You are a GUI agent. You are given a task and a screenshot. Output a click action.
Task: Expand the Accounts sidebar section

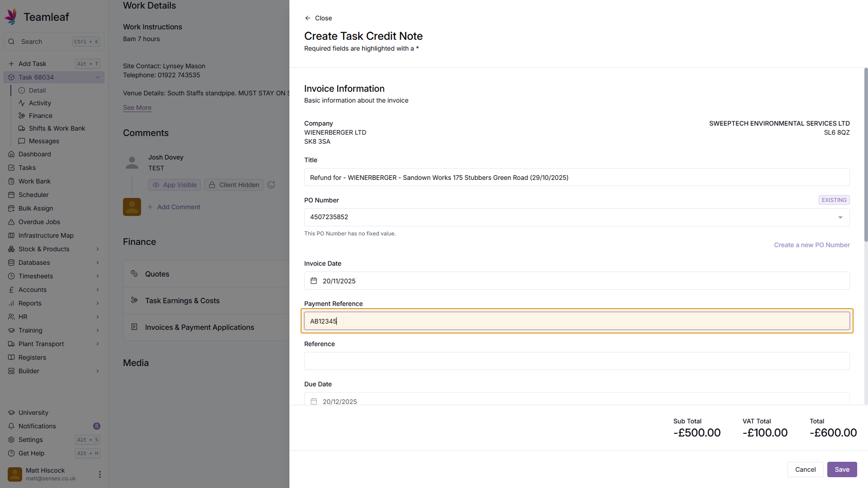[97, 290]
